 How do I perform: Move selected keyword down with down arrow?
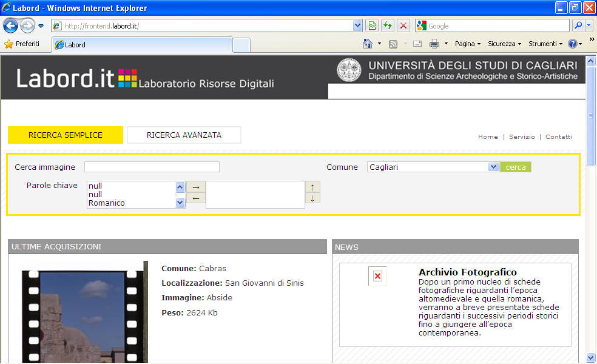(x=312, y=198)
